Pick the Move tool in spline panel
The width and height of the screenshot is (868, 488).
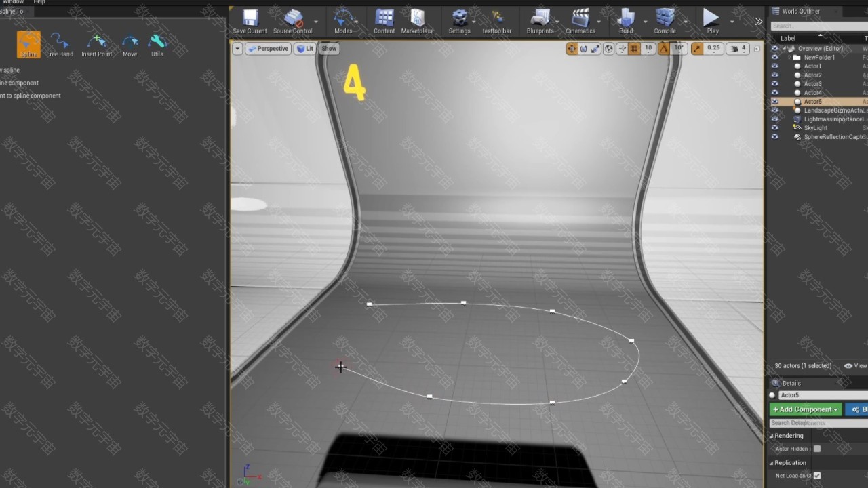[x=130, y=44]
